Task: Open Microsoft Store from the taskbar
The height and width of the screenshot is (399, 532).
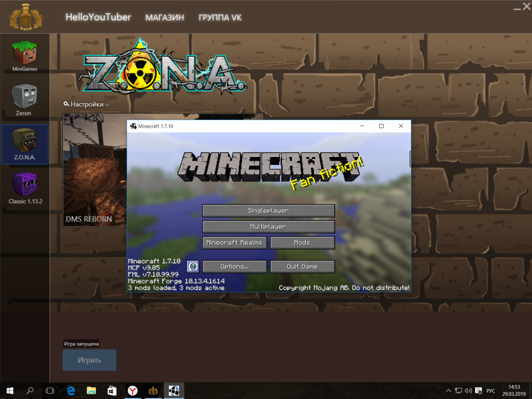Action: 112,390
